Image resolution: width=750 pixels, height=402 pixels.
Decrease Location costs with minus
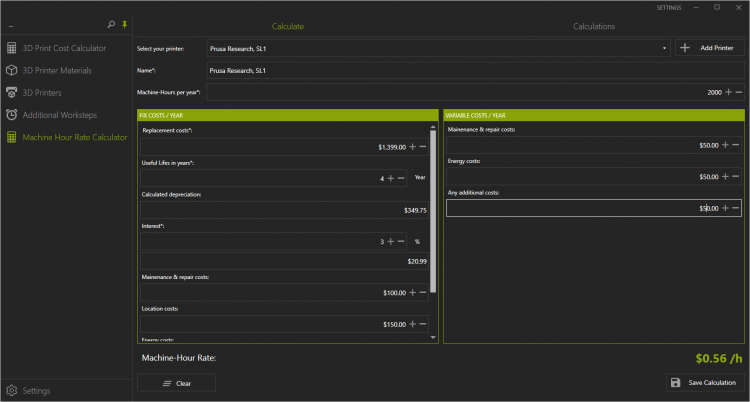(x=423, y=324)
